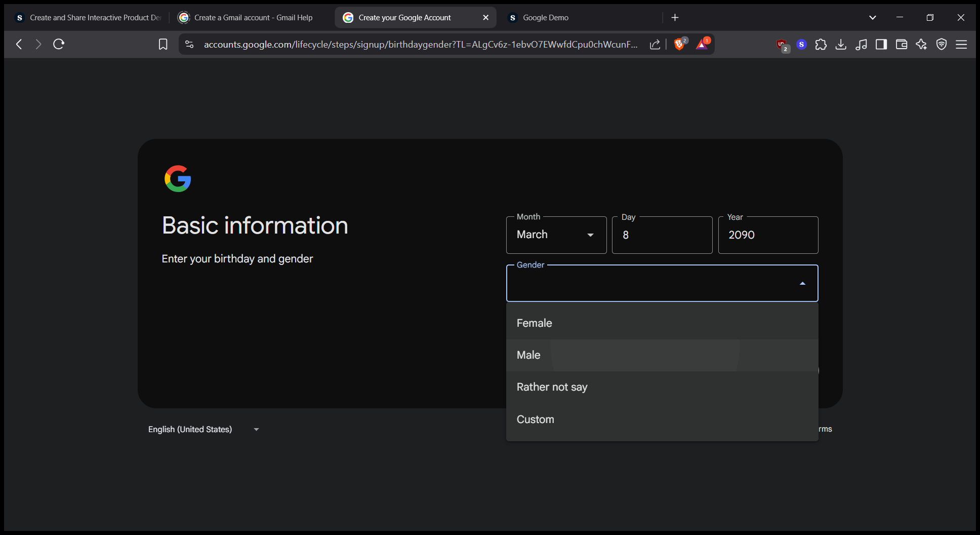Toggle the browser sidebar panel
The image size is (980, 535).
click(881, 45)
